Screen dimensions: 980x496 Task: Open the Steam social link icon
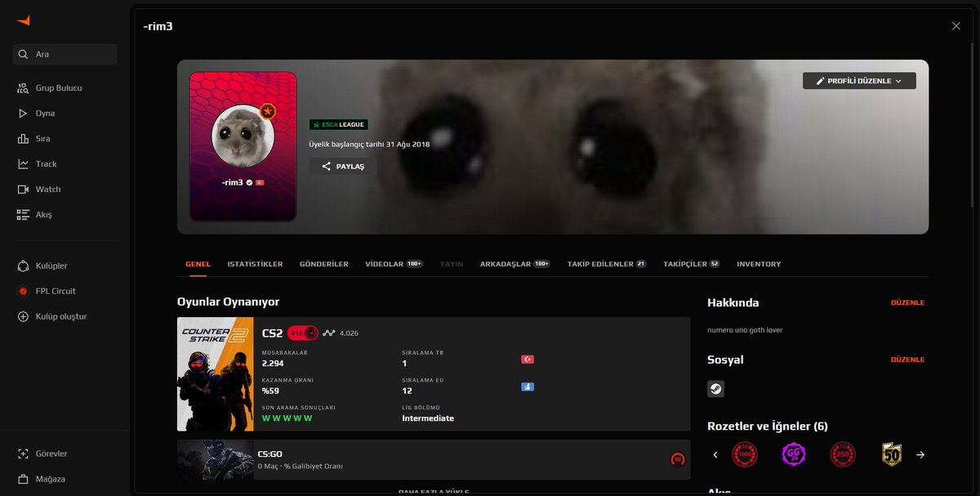(715, 389)
